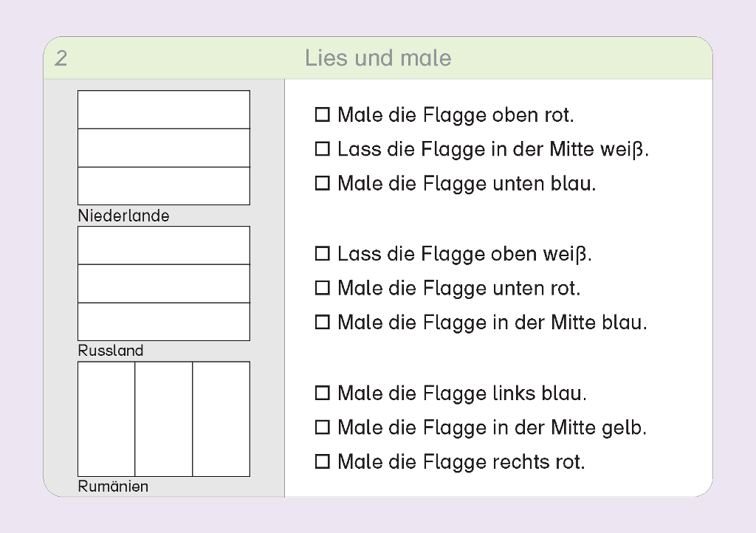Screen dimensions: 756x533
Task: Click center stripe of Rumänien flag
Action: click(163, 419)
